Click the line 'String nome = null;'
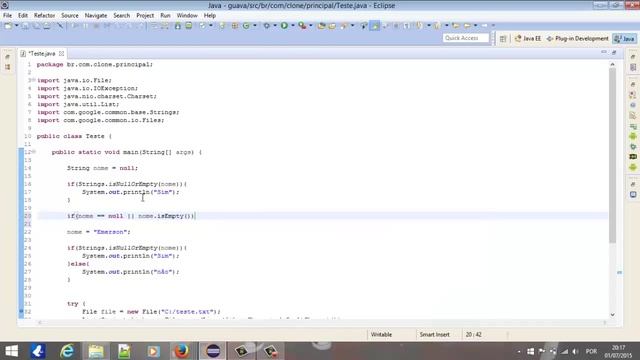This screenshot has height=360, width=640. [x=102, y=168]
